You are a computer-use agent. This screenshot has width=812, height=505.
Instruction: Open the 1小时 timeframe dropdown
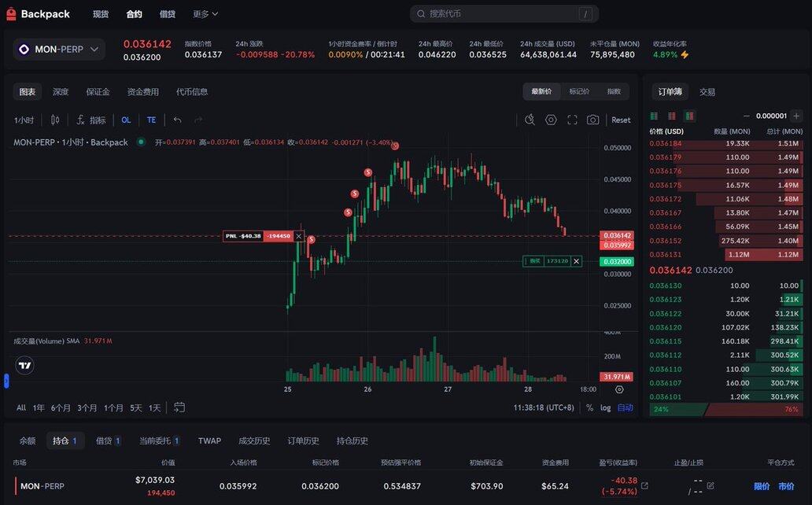24,120
